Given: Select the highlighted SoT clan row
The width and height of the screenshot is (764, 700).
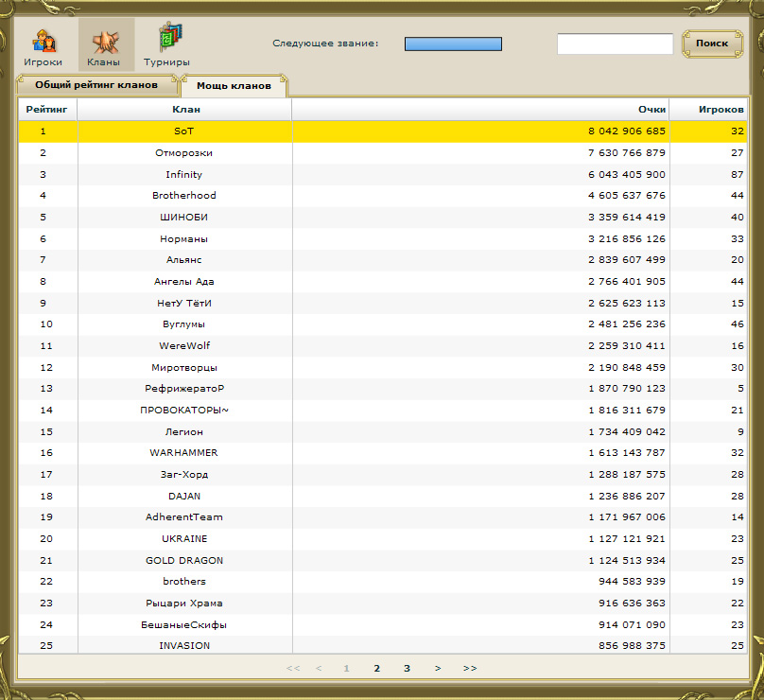Looking at the screenshot, I should pos(383,131).
